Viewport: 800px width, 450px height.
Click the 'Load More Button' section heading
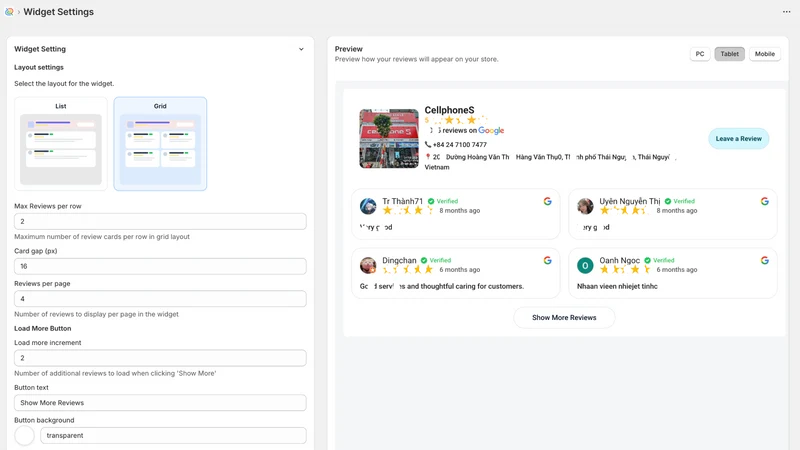tap(43, 329)
